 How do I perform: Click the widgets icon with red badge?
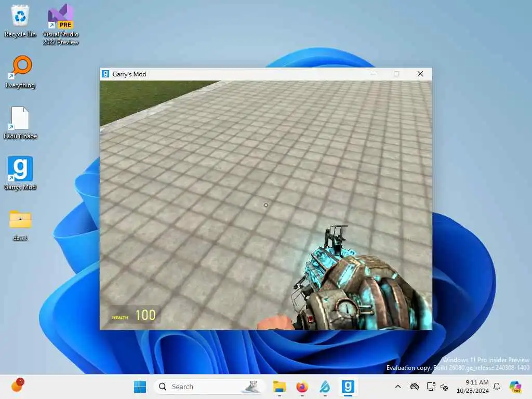[x=17, y=385]
